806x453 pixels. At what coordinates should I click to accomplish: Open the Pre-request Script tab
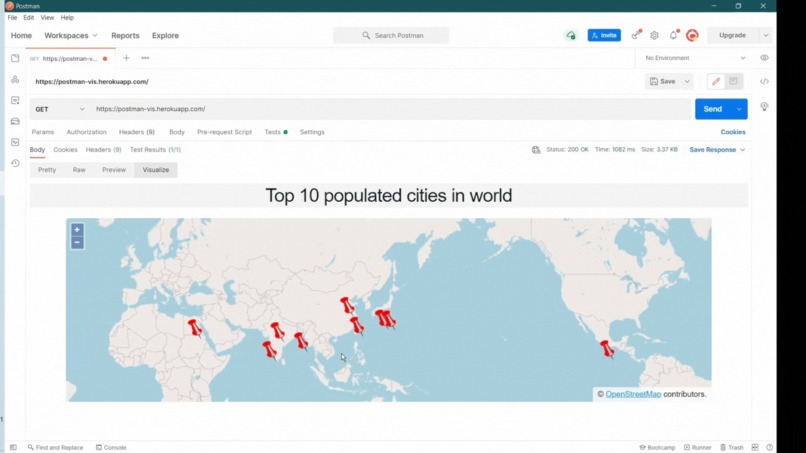(x=225, y=132)
